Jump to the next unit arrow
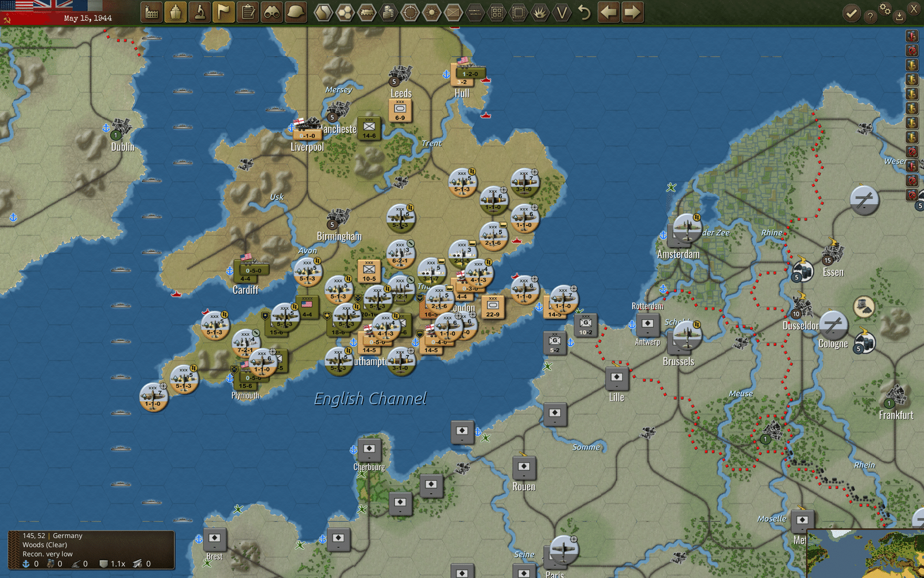This screenshot has width=924, height=578. 633,12
